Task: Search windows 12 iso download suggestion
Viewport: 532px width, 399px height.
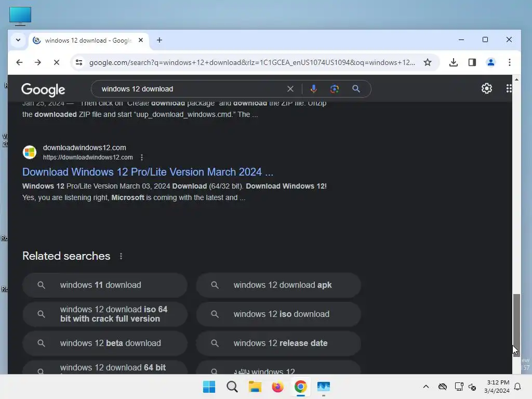Action: point(278,314)
